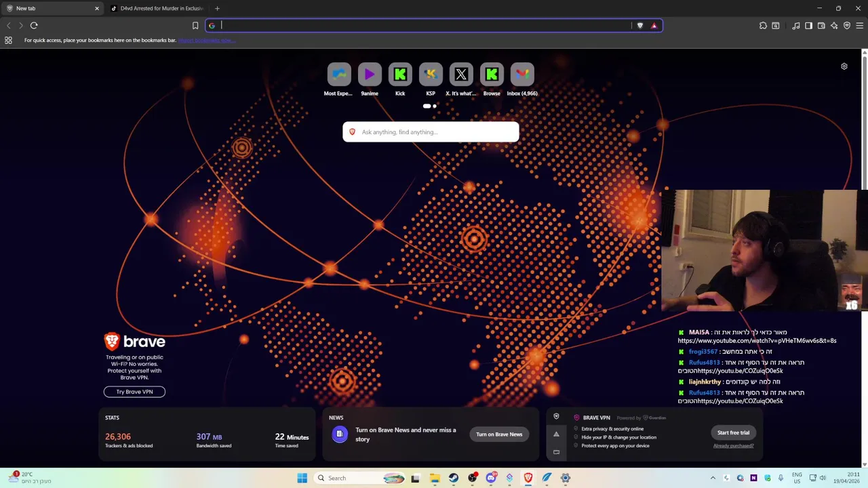Open the Most Expe... shortcut tile
This screenshot has width=868, height=488.
338,79
